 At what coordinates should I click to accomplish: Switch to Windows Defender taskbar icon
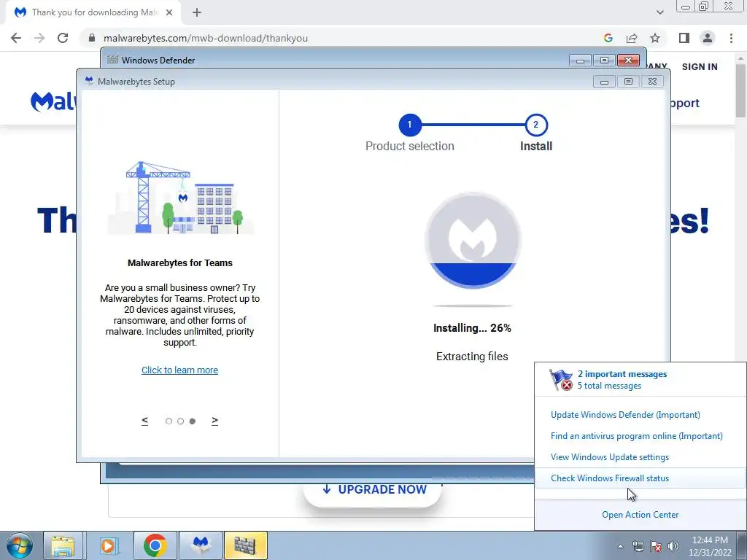(245, 545)
